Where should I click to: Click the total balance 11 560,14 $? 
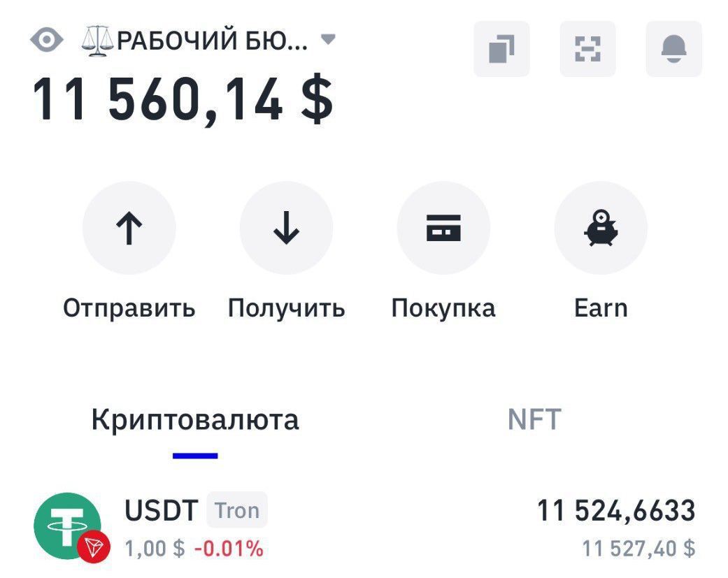(x=183, y=99)
